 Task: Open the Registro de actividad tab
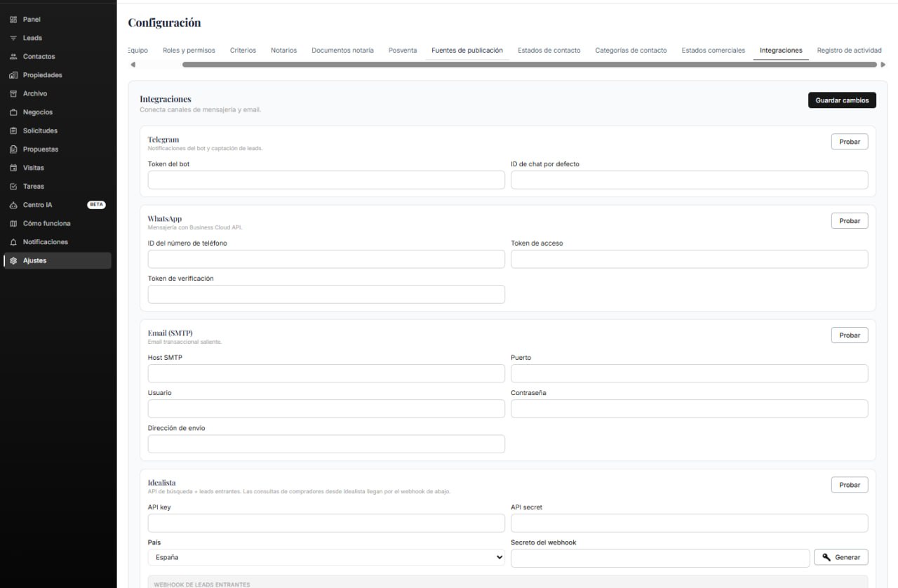coord(849,51)
